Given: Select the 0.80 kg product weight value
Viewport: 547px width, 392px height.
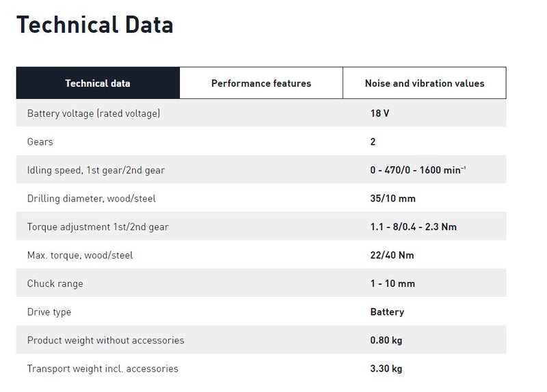Looking at the screenshot, I should [x=386, y=340].
